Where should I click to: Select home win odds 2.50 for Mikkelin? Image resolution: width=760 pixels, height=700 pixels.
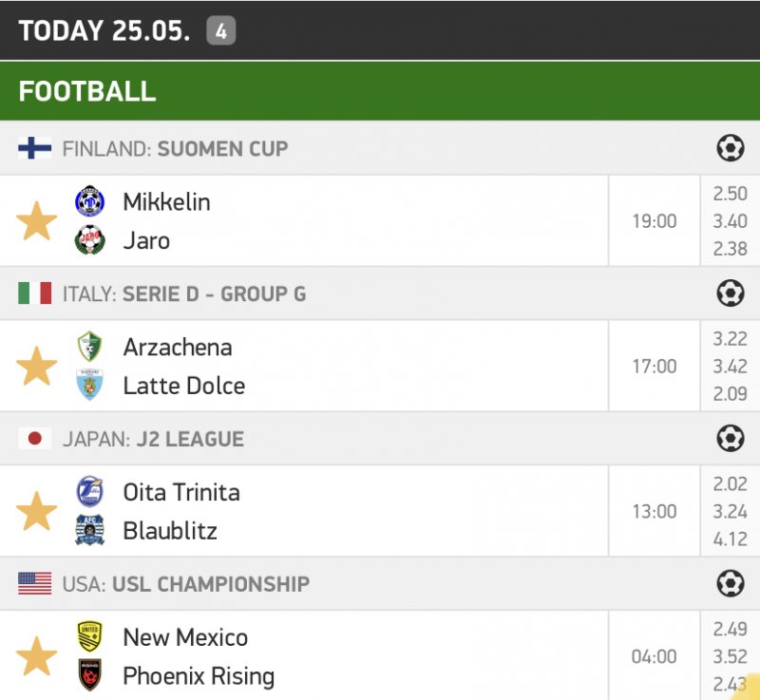click(x=730, y=194)
